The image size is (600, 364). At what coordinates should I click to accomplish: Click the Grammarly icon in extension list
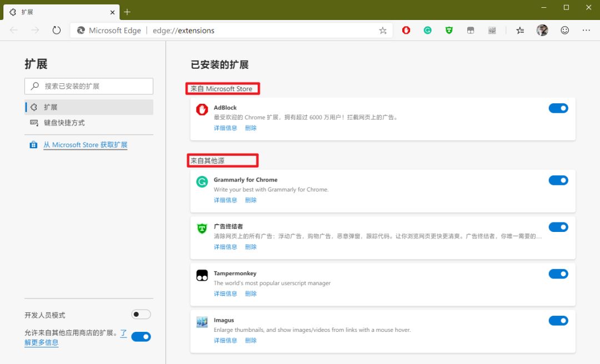pos(202,181)
